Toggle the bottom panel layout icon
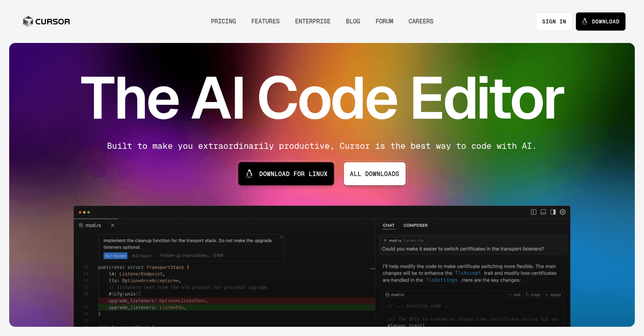This screenshot has height=336, width=644. (x=543, y=212)
